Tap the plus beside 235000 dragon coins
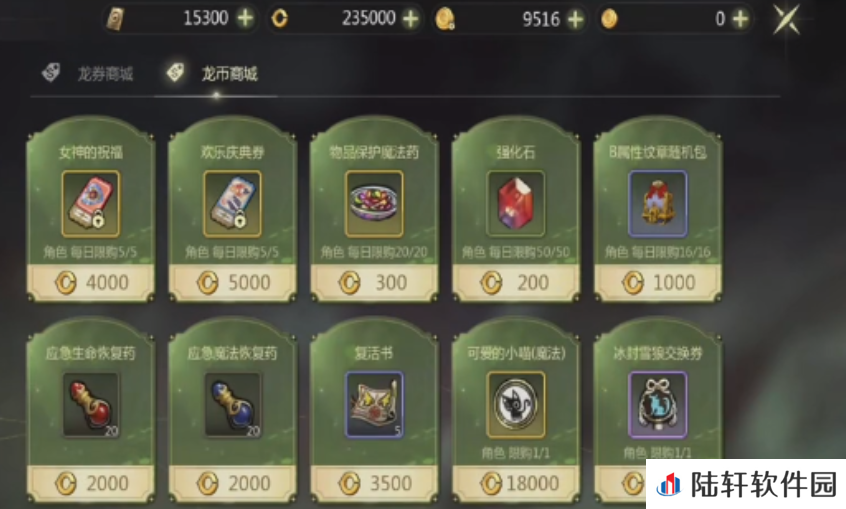Image resolution: width=846 pixels, height=509 pixels. [x=411, y=19]
